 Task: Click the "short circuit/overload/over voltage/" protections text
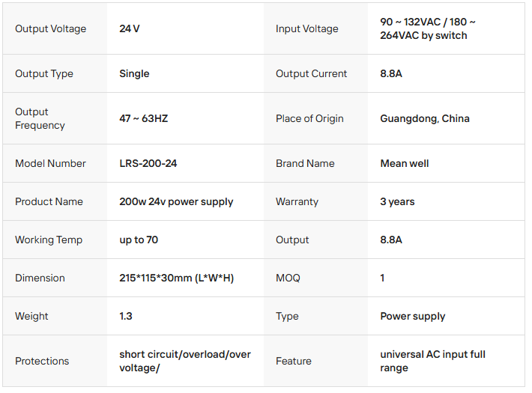click(185, 361)
